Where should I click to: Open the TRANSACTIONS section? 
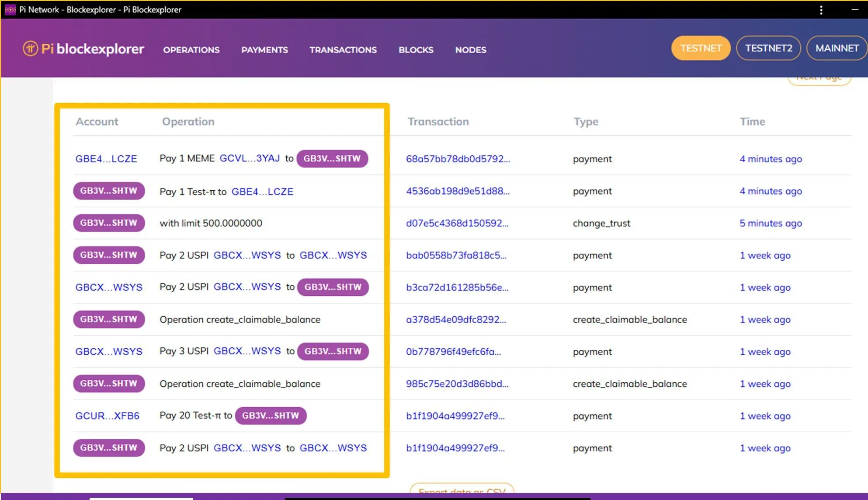click(343, 50)
